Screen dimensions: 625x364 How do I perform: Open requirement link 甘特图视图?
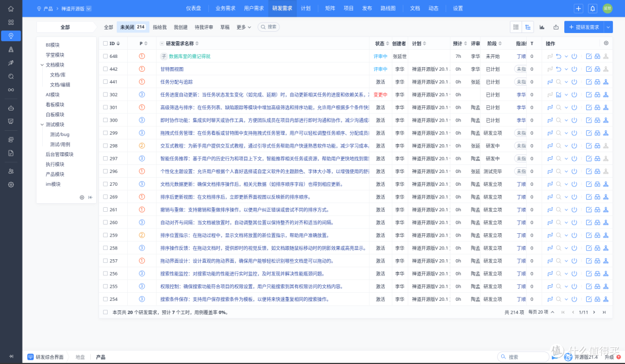click(172, 69)
